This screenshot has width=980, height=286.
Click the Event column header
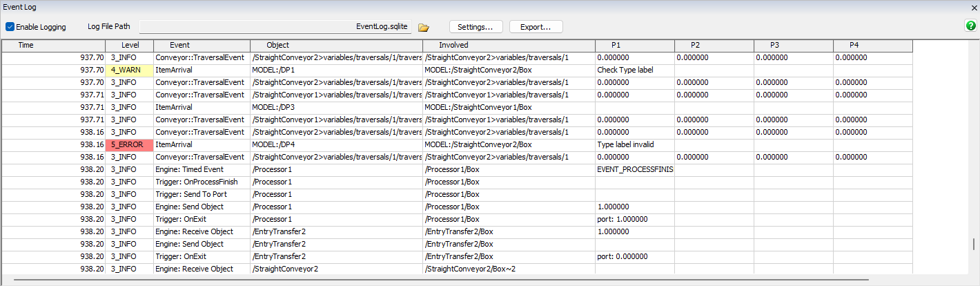pos(179,45)
